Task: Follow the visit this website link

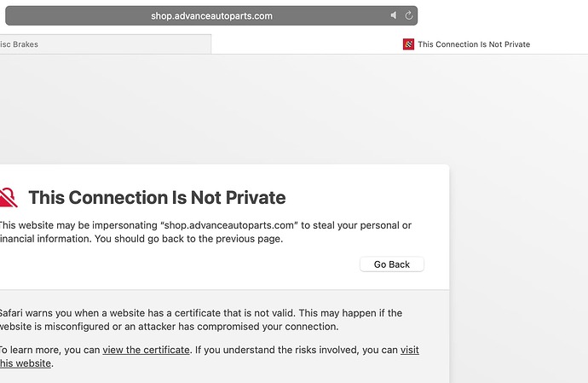Action: 409,350
